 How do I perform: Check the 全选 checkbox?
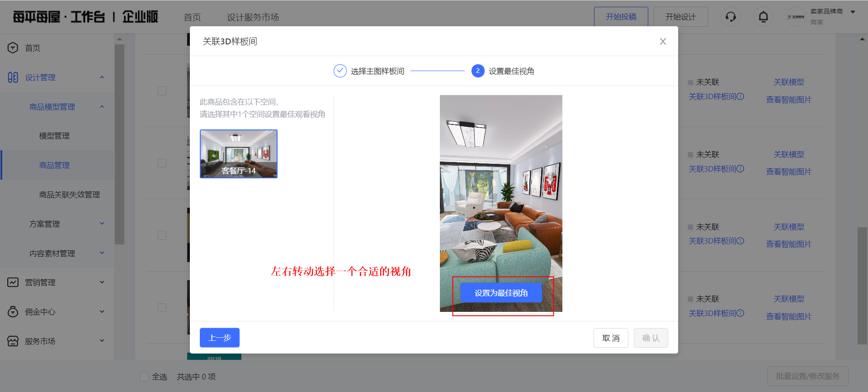pos(144,377)
